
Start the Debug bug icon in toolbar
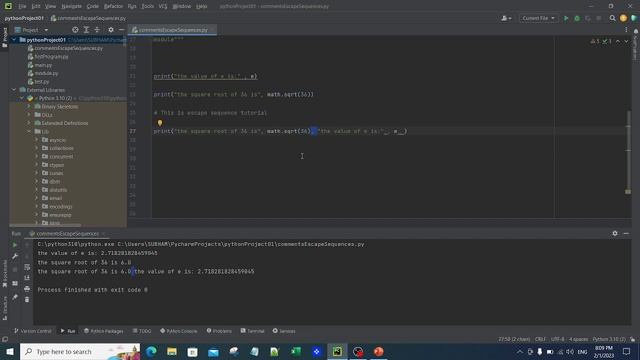coord(577,18)
